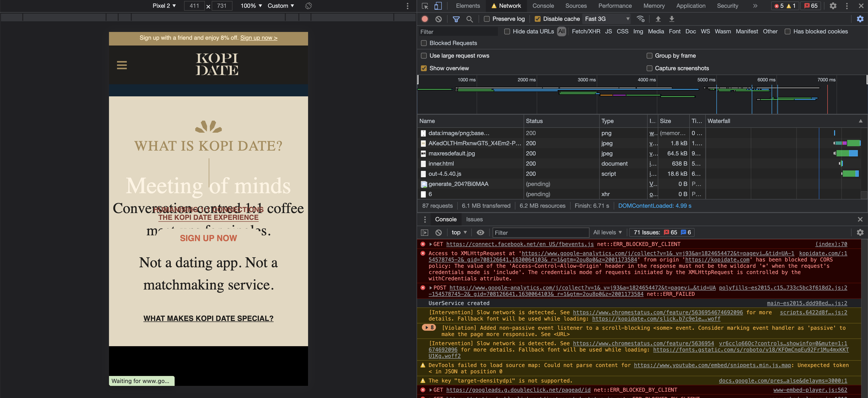The image size is (868, 398).
Task: Click the inspect element picker icon
Action: [x=425, y=6]
